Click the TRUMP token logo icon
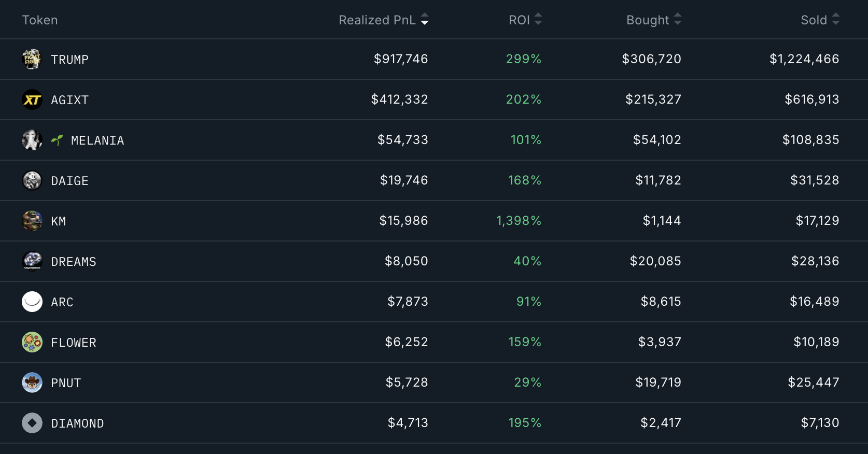The height and width of the screenshot is (454, 868). [x=32, y=59]
